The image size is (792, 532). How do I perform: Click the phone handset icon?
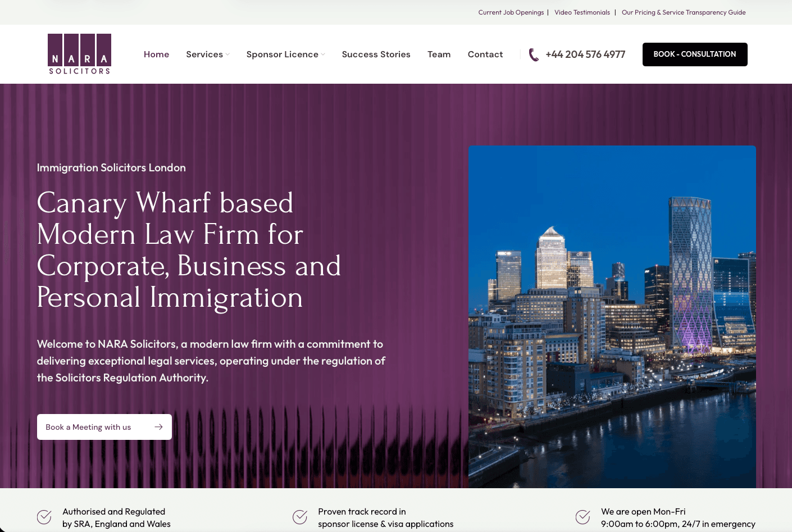point(534,54)
